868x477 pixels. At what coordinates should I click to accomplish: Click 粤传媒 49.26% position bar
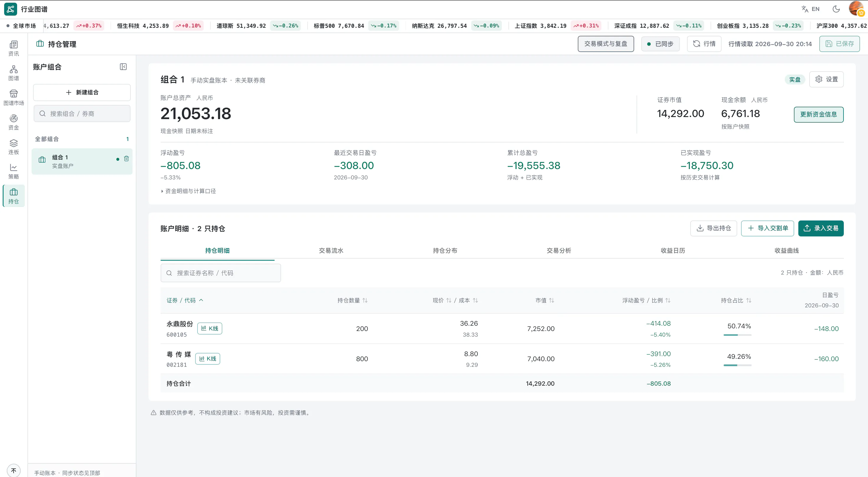[737, 365]
